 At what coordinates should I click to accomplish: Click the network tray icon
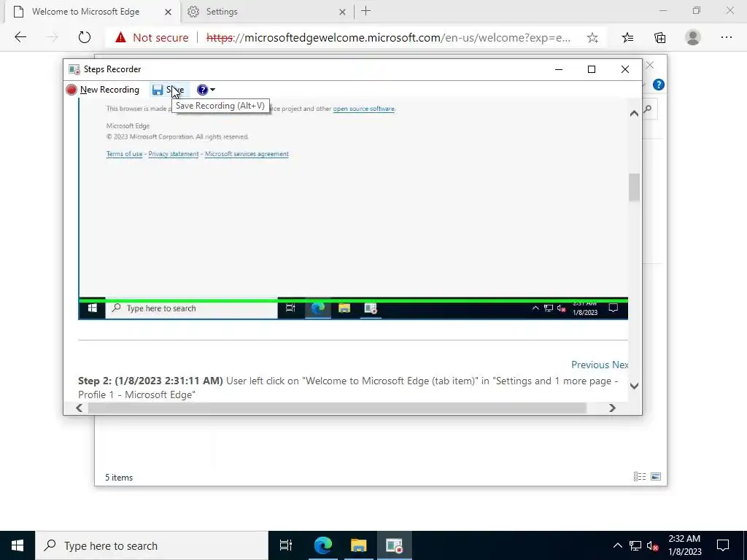tap(635, 545)
